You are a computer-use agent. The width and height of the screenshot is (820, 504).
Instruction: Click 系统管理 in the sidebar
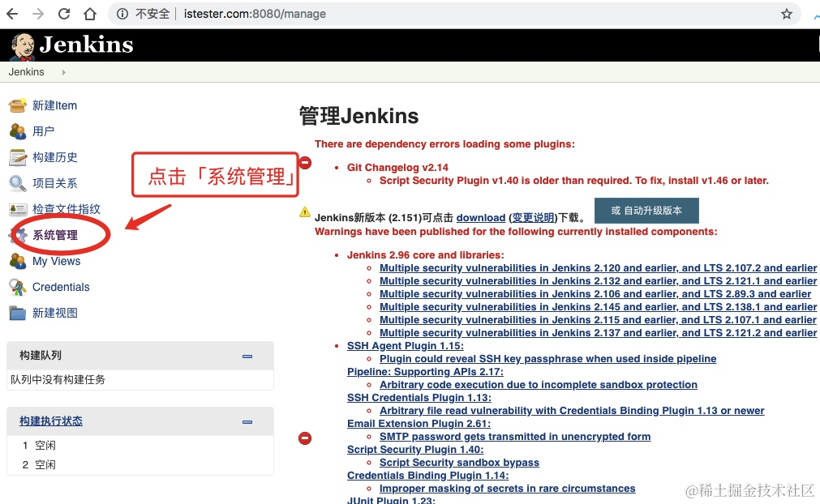pyautogui.click(x=55, y=235)
